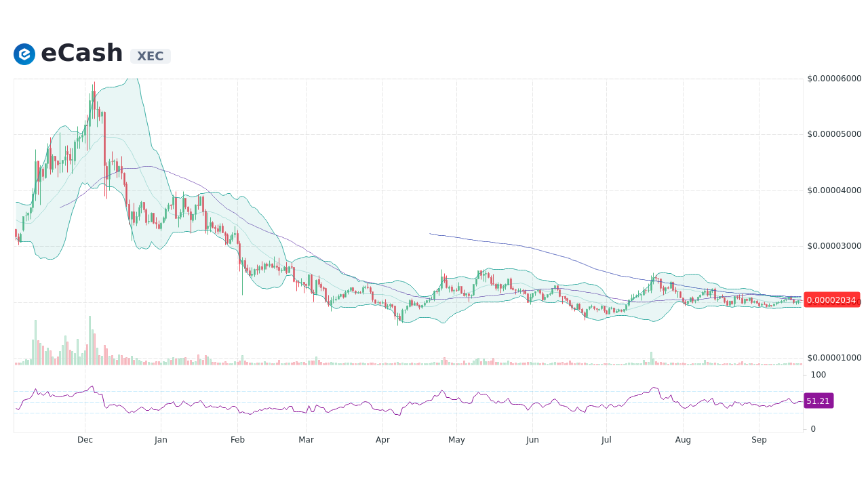Click the red current price label 0.00002034
Screen dimensions: 868x488
[x=832, y=300]
